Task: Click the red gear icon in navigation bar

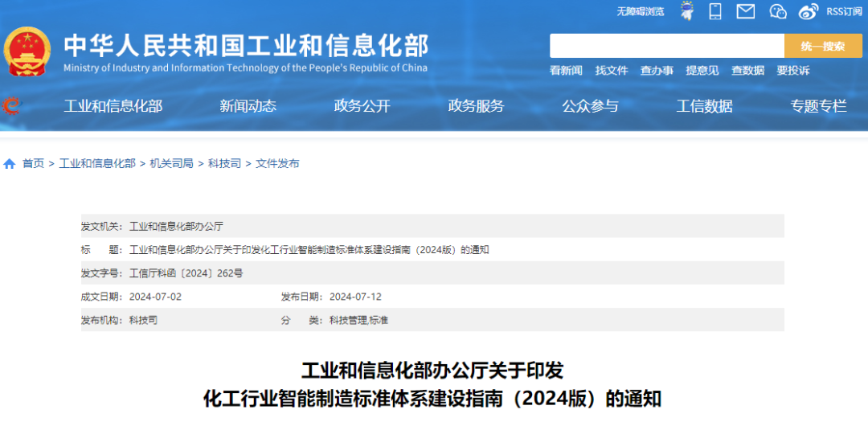Action: point(11,106)
